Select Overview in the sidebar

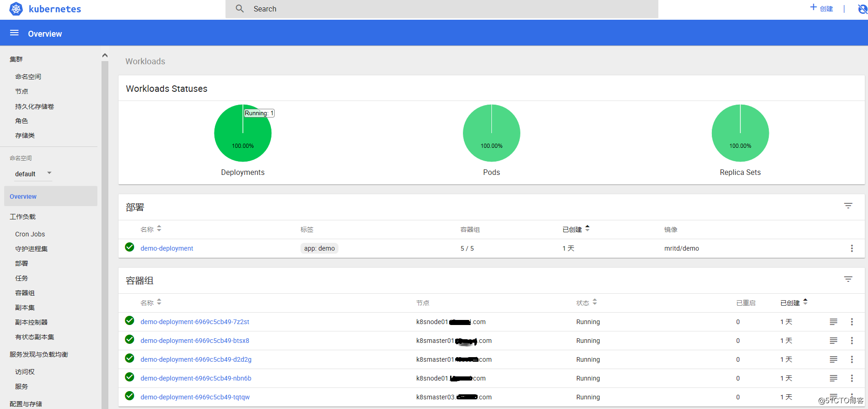(51, 196)
